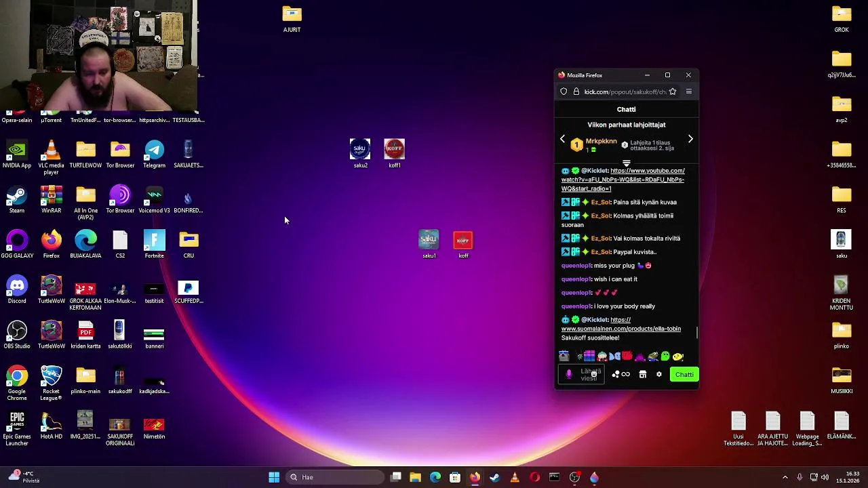
Task: Select the yellow blob emote
Action: 677,357
